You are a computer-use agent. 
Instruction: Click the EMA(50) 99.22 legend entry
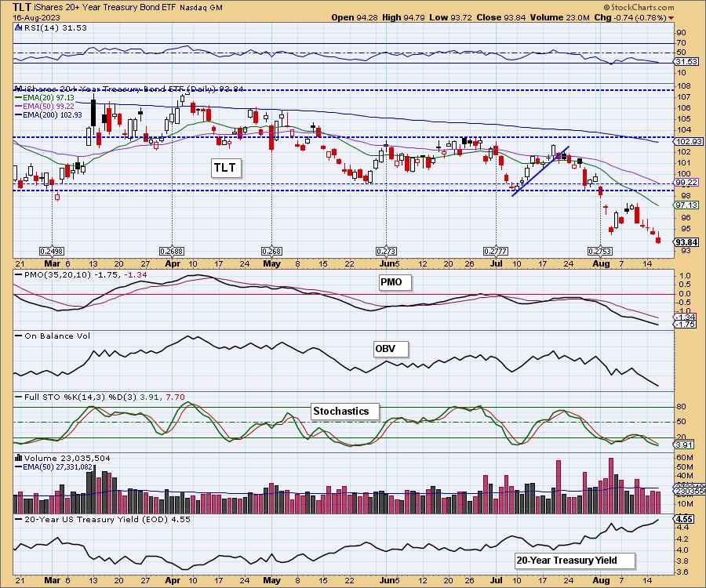pos(45,106)
